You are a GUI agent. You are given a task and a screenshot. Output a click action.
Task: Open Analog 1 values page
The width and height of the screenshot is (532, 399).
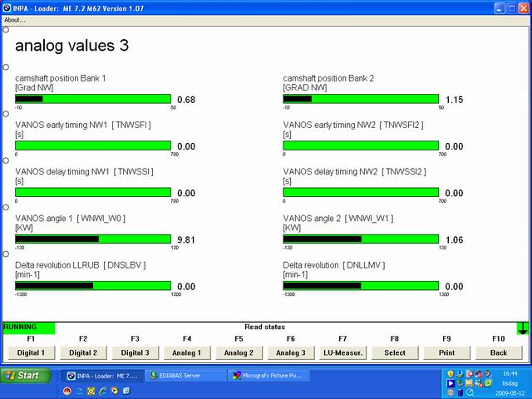(187, 352)
